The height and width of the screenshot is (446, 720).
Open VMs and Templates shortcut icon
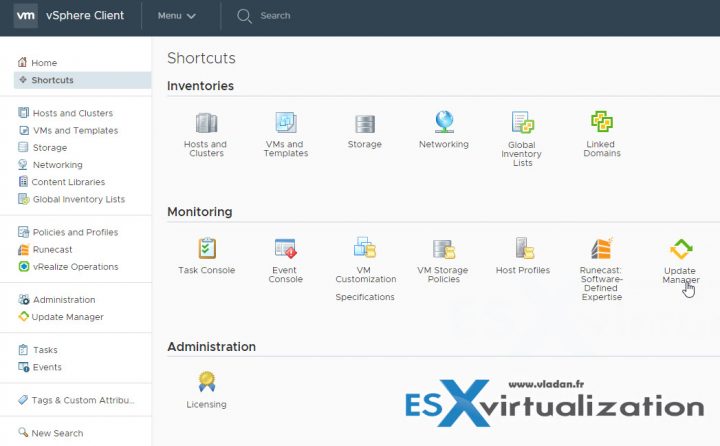[x=285, y=124]
